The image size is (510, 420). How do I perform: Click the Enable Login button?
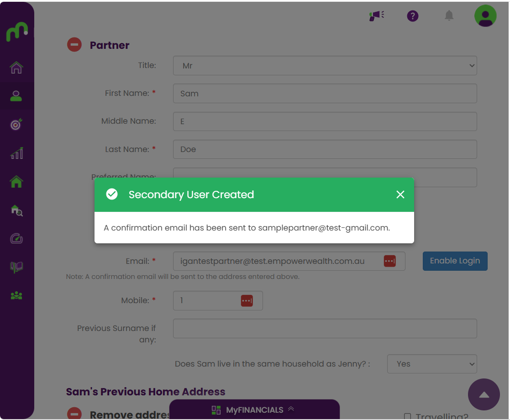455,261
